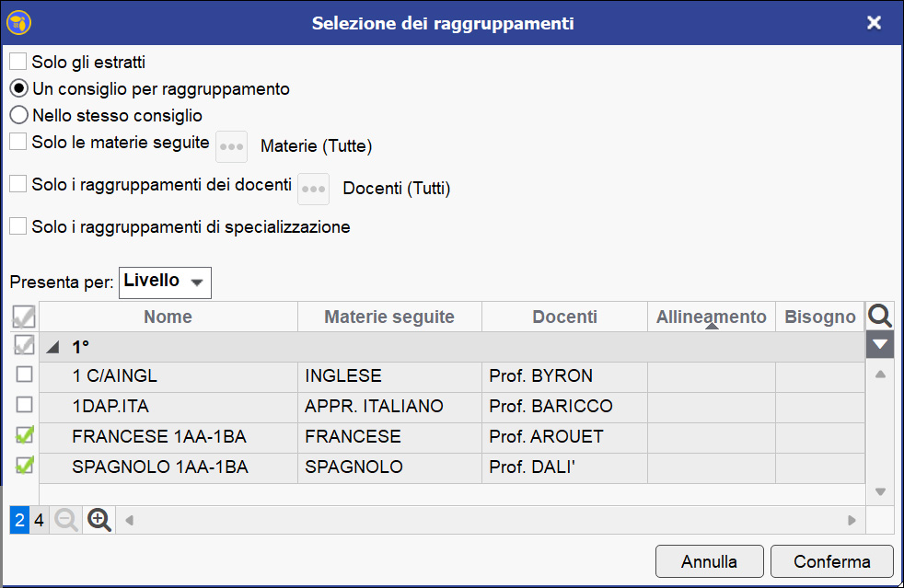Open the Materie selection ellipsis button

point(231,146)
